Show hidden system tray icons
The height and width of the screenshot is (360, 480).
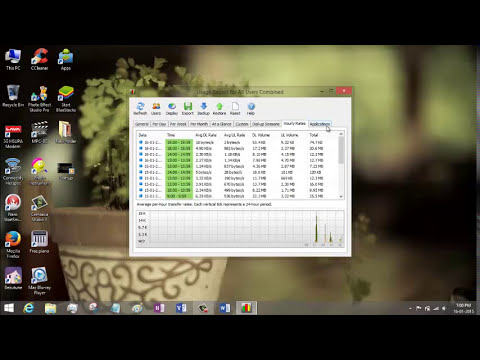point(410,308)
